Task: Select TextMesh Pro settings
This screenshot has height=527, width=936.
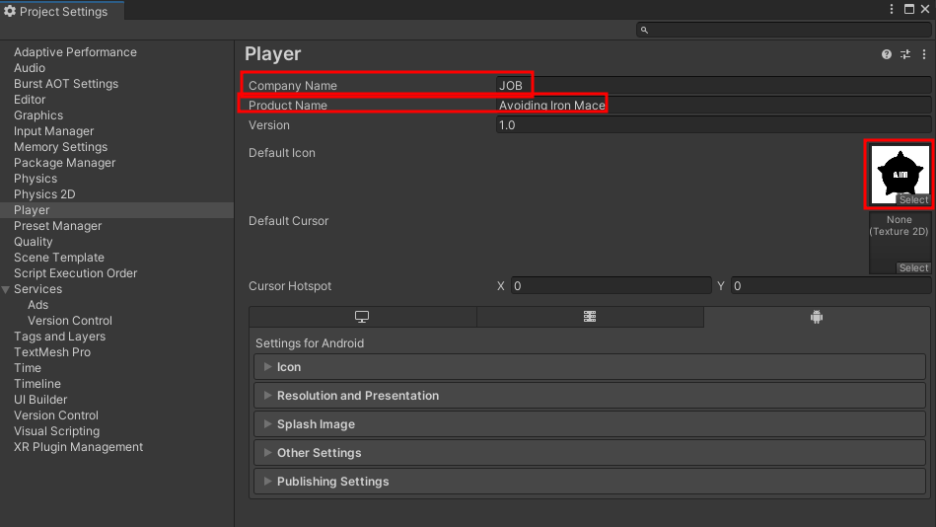Action: (52, 352)
